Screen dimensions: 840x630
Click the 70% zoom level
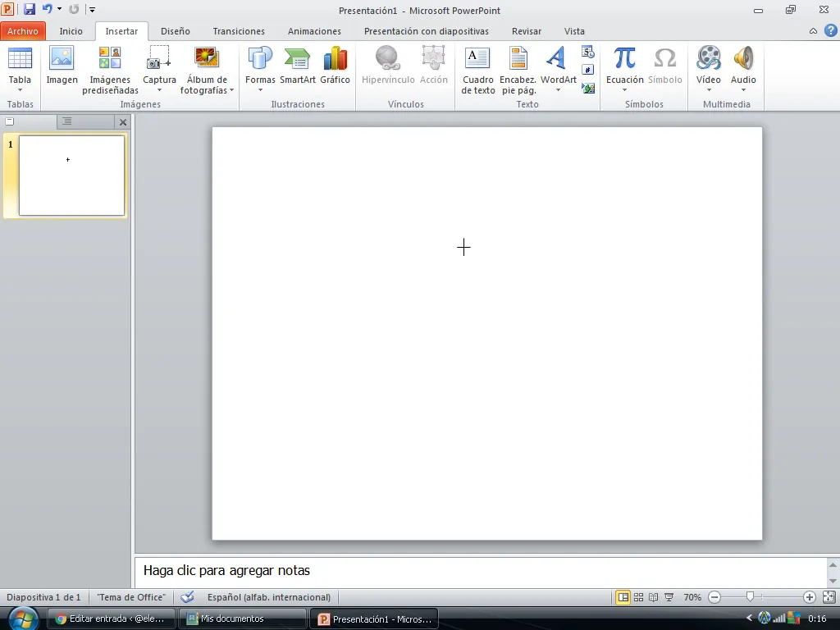[692, 597]
